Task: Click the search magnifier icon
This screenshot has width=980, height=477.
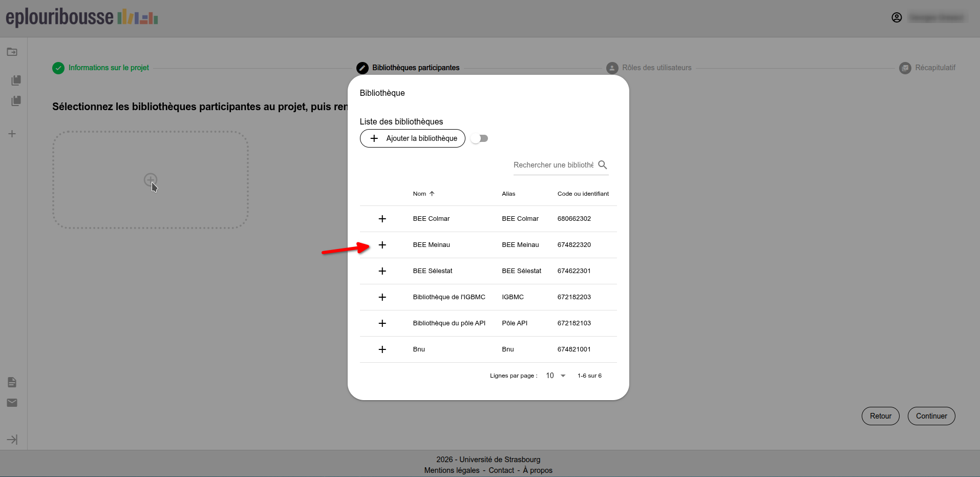Action: [603, 165]
